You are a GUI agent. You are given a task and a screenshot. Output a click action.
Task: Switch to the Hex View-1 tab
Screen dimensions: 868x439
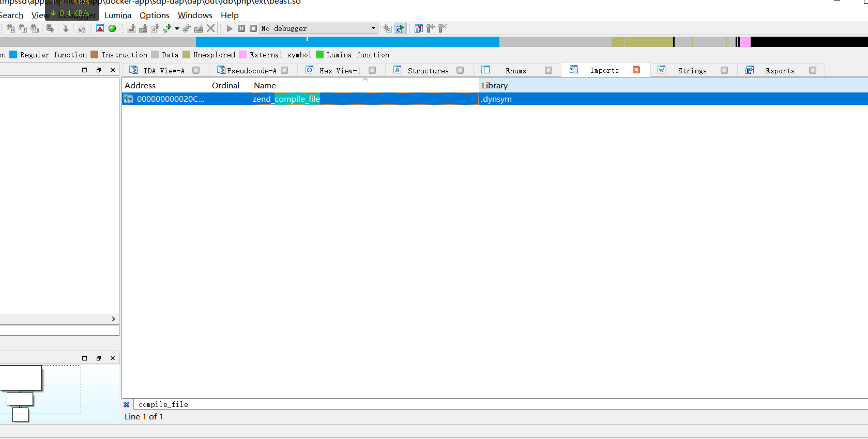[x=340, y=71]
